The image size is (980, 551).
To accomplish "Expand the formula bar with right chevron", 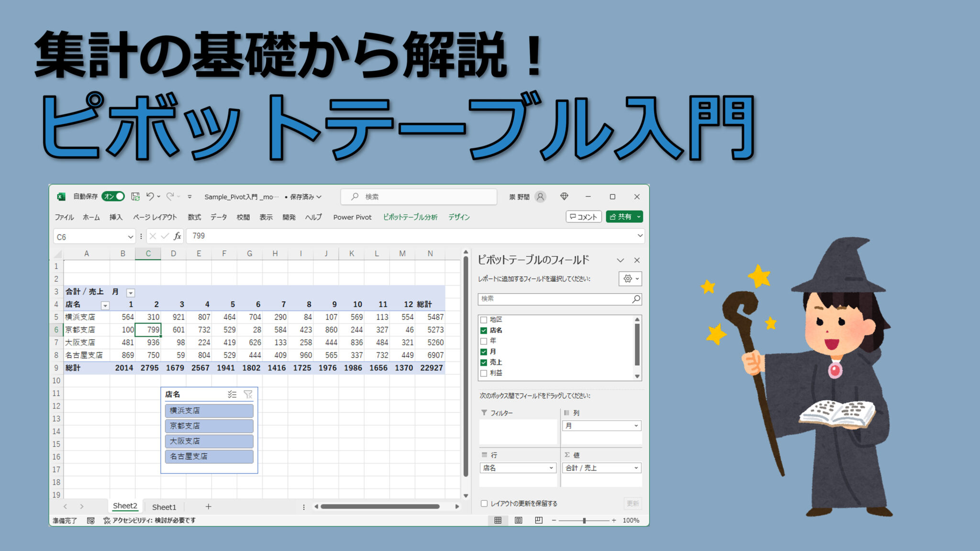I will point(640,235).
